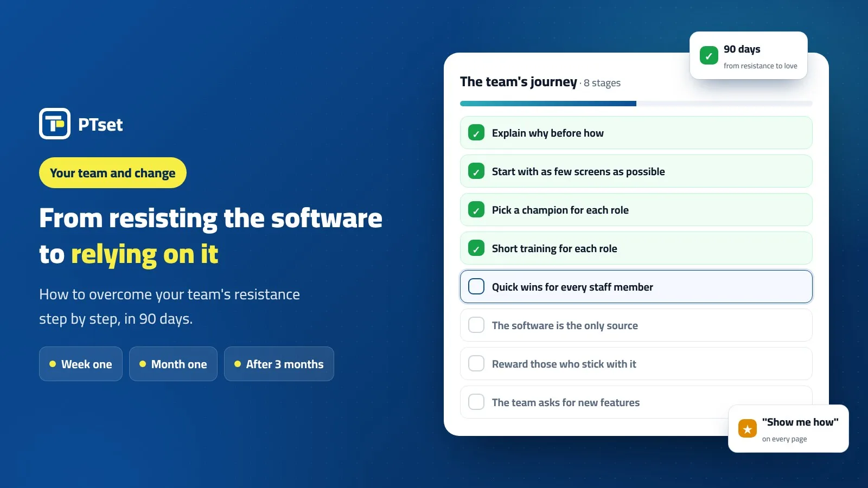
Task: Uncheck "Explain why before how" checkbox
Action: (476, 133)
